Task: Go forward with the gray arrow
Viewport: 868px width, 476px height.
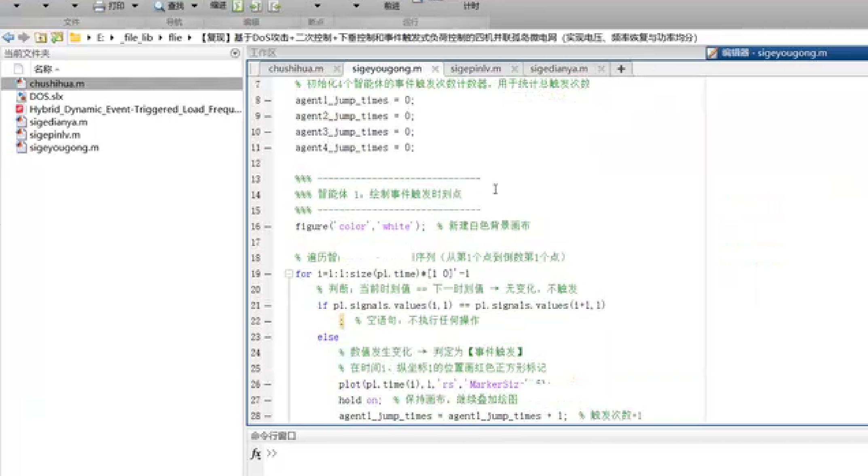Action: [x=24, y=38]
